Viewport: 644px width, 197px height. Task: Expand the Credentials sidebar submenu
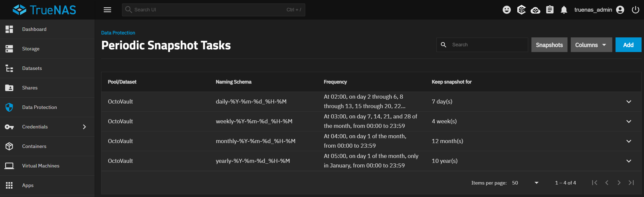coord(84,127)
